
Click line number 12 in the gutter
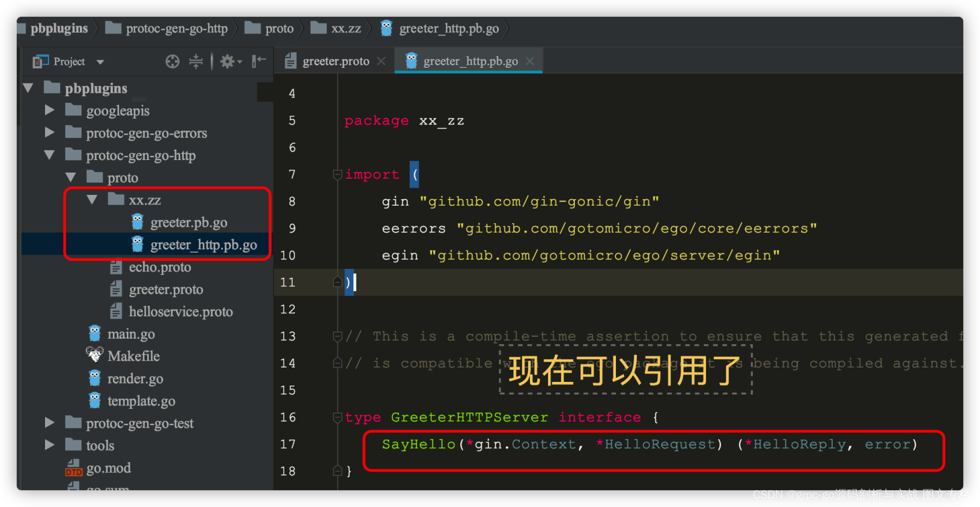pyautogui.click(x=288, y=309)
